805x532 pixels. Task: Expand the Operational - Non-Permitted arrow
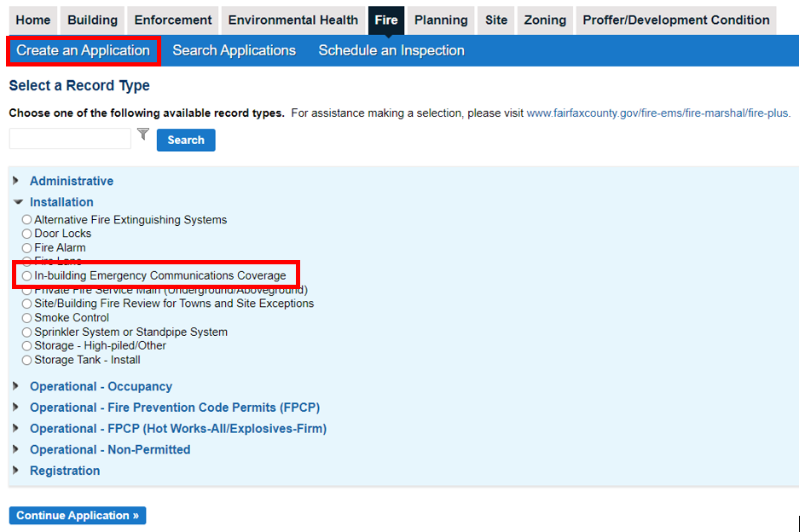click(16, 448)
